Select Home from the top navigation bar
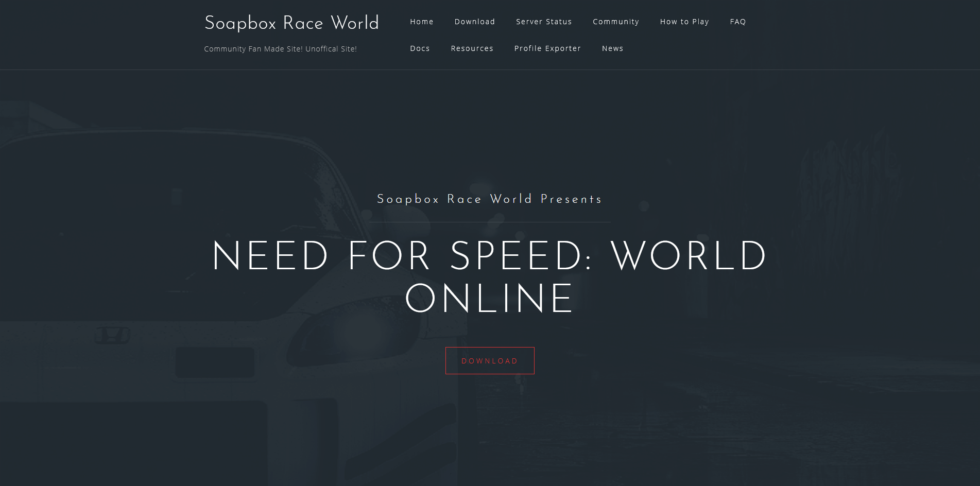980x486 pixels. (421, 22)
